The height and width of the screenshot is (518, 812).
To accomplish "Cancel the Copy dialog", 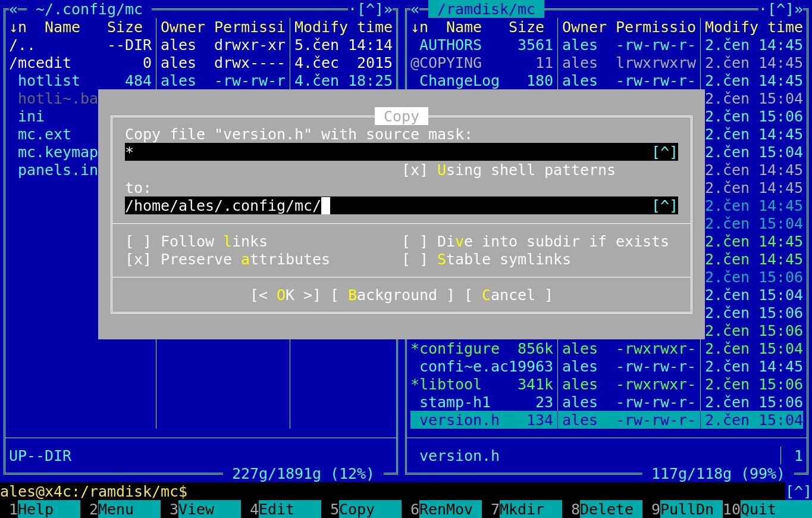I will tap(508, 295).
